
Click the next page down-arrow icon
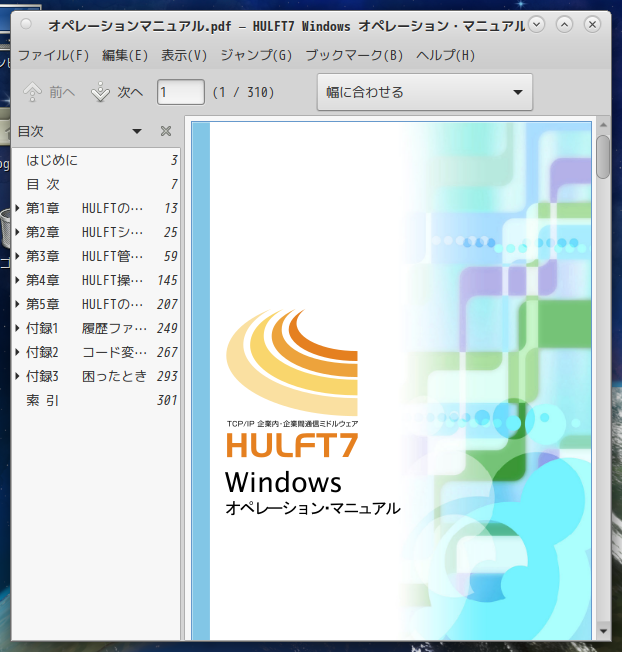point(100,92)
